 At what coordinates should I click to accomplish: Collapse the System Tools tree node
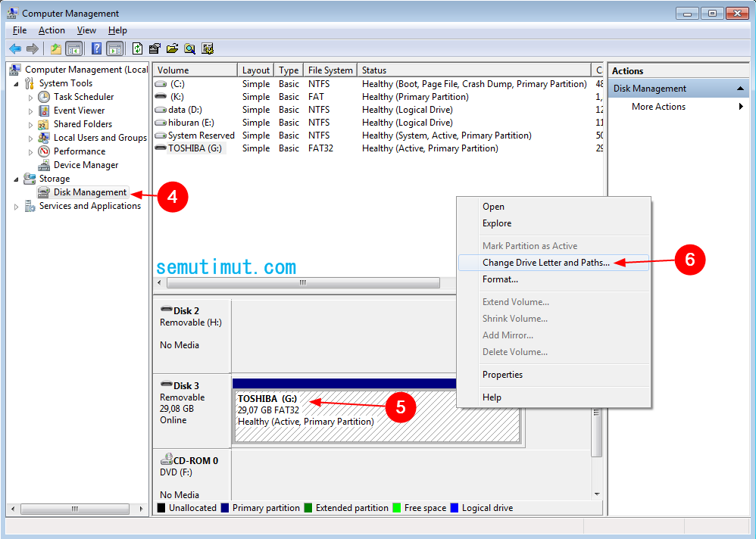pos(16,84)
